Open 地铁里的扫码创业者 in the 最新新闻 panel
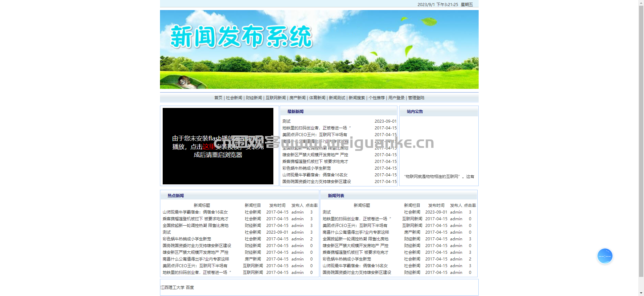The image size is (644, 296). point(317,128)
